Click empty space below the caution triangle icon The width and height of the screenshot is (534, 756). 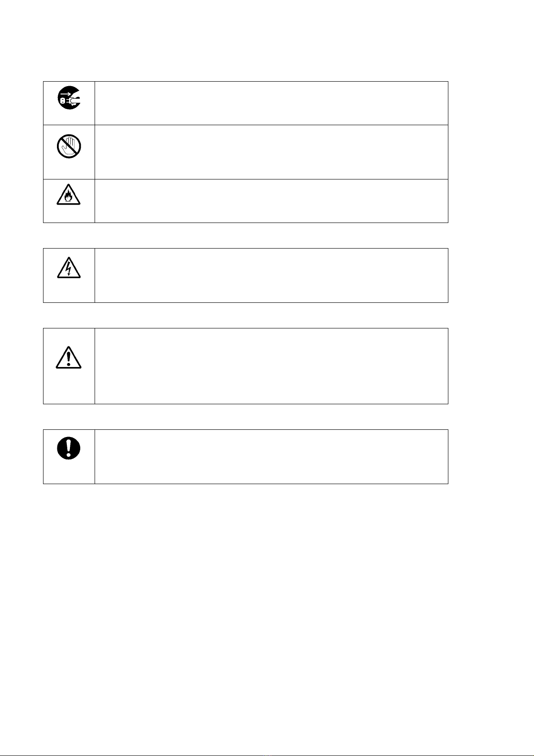(x=69, y=388)
